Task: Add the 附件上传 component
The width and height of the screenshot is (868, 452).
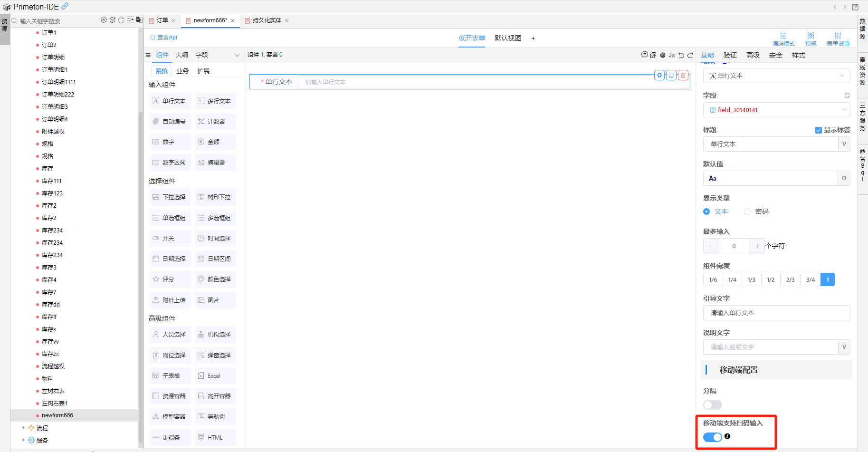Action: 170,300
